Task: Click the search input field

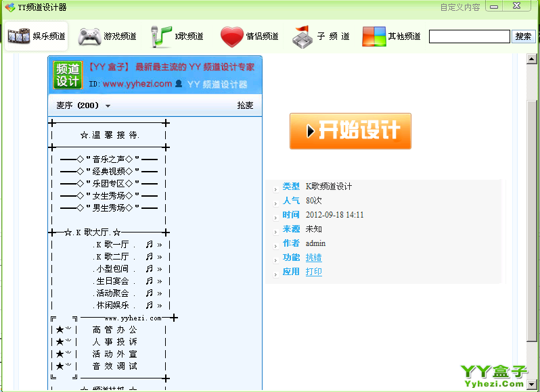Action: click(470, 36)
